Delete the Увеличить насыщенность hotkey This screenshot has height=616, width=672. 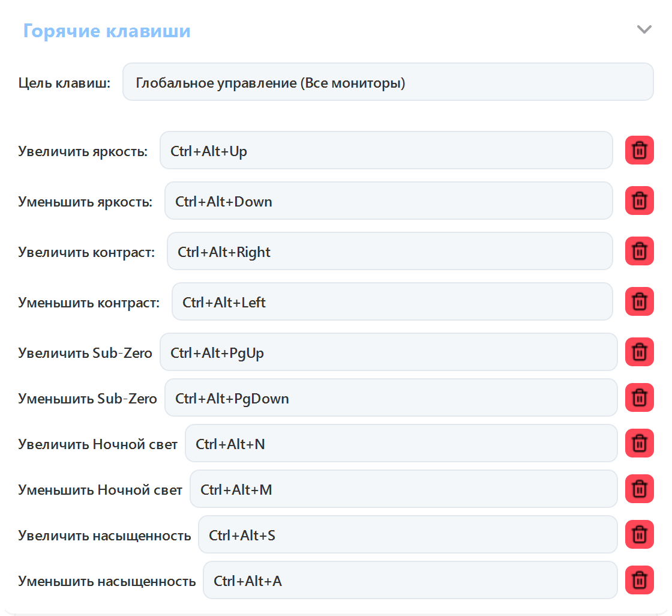click(639, 534)
